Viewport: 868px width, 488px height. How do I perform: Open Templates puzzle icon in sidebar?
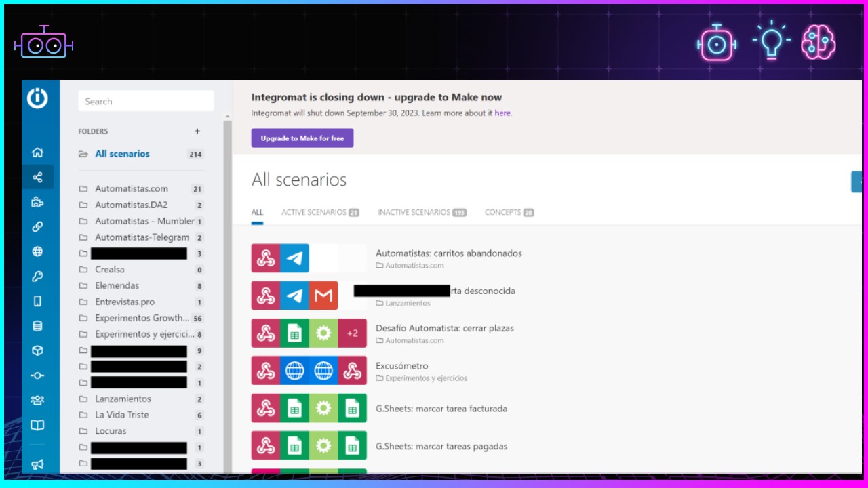pyautogui.click(x=37, y=202)
